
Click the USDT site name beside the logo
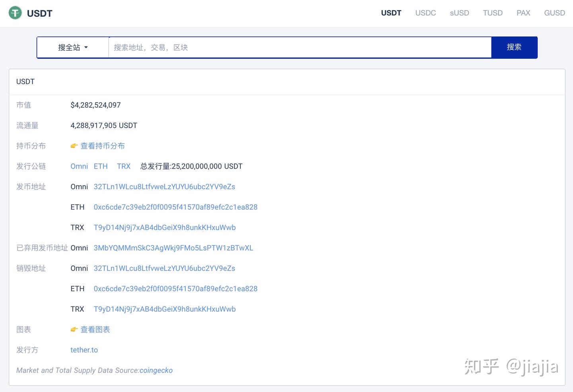(x=40, y=14)
